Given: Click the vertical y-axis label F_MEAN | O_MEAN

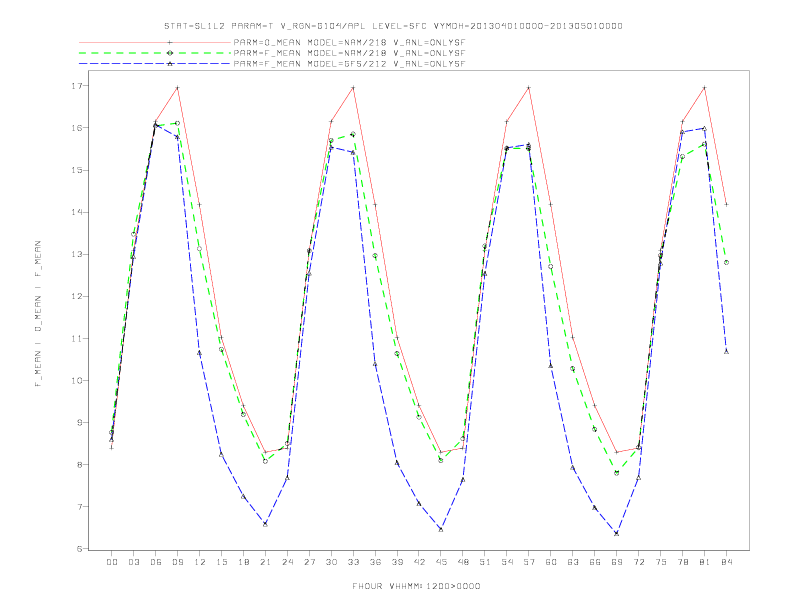Looking at the screenshot, I should (x=38, y=314).
